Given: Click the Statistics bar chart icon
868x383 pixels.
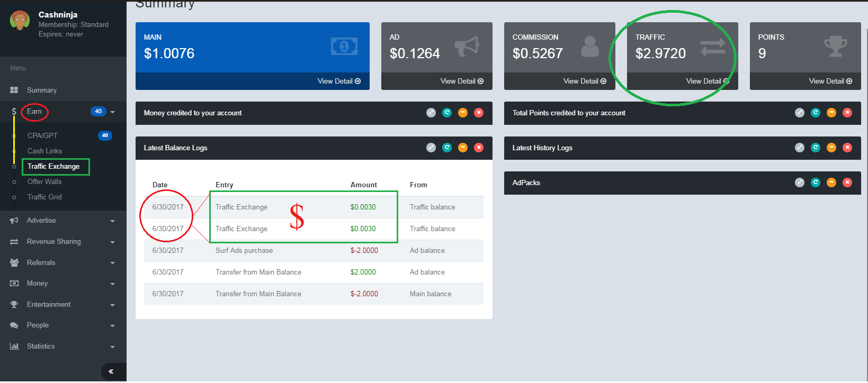Looking at the screenshot, I should click(x=14, y=346).
